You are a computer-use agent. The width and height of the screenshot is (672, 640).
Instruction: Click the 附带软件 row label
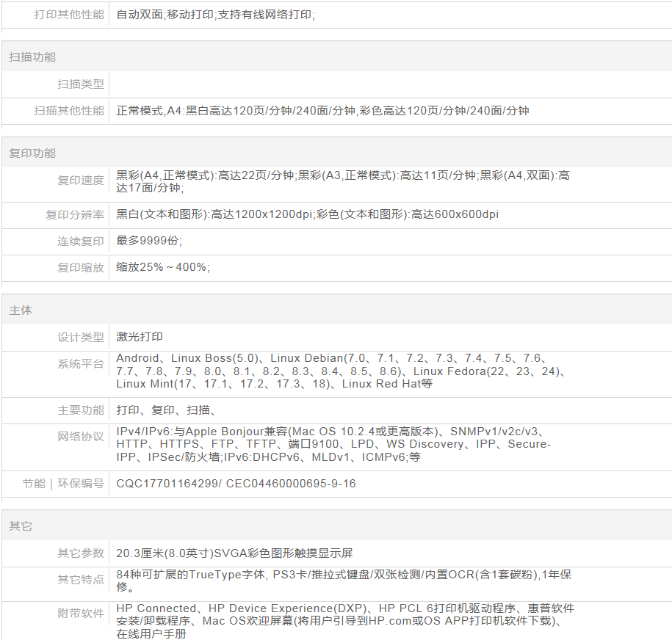81,613
